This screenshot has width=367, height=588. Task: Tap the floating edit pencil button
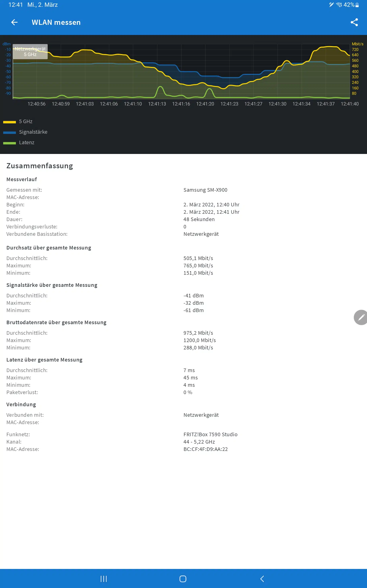coord(361,317)
